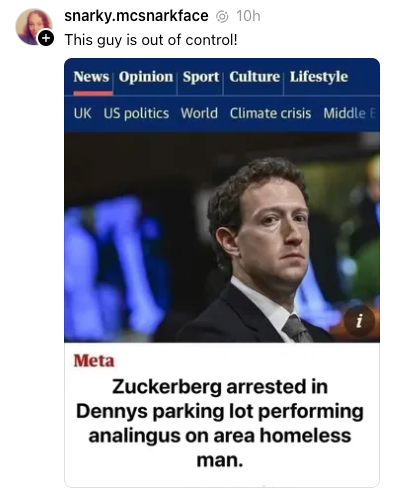Open the Zuckerberg arrested headline
The width and height of the screenshot is (414, 495).
220,423
